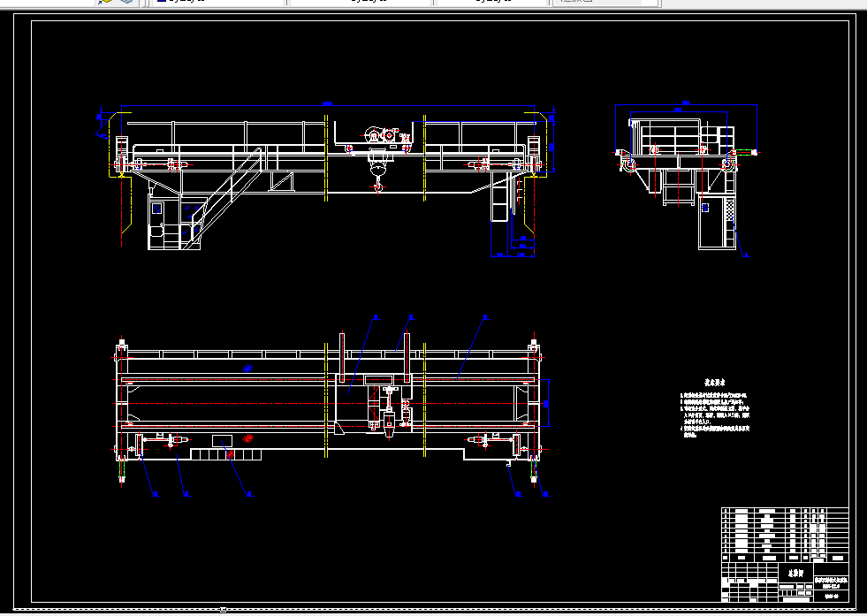Select the vertical access ladder under the right end
This screenshot has height=616, width=867.
[499, 197]
